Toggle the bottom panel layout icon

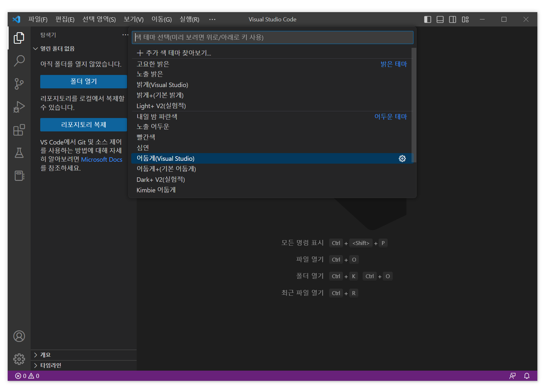point(440,19)
